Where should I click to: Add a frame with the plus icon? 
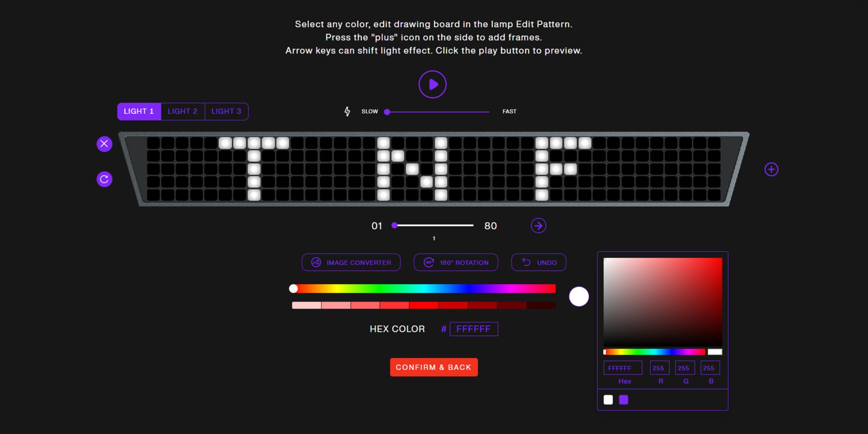click(771, 169)
